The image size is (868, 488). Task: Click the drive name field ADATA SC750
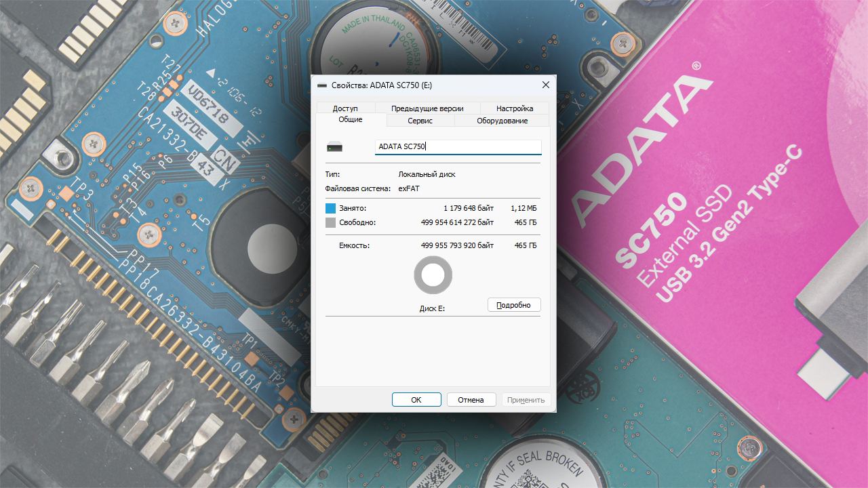(458, 147)
